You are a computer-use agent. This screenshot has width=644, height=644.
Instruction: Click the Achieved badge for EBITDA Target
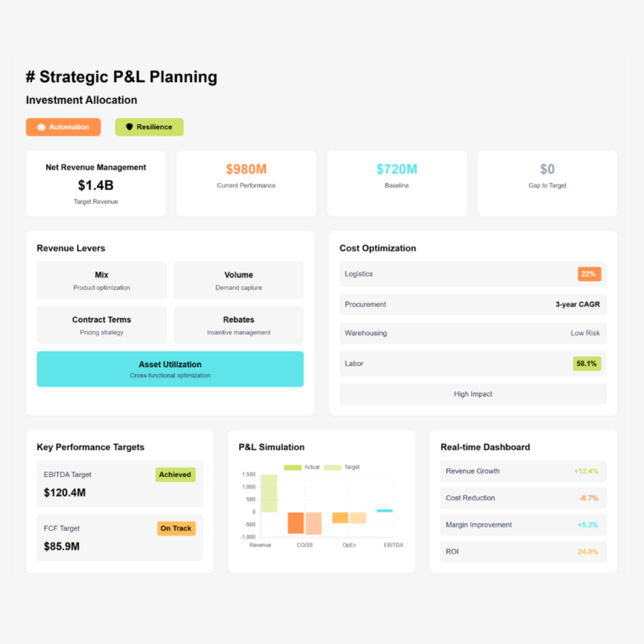175,475
